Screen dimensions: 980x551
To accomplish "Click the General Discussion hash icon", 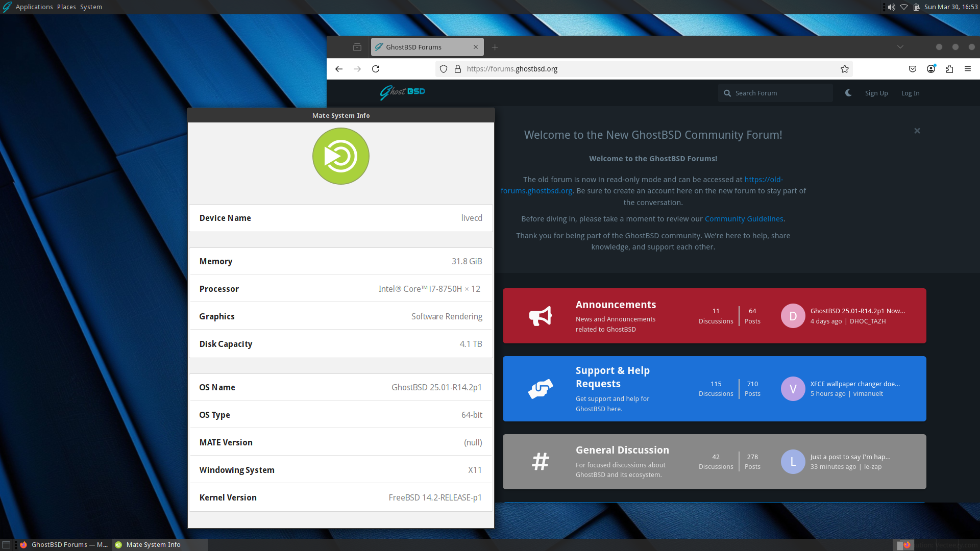I will click(x=541, y=462).
